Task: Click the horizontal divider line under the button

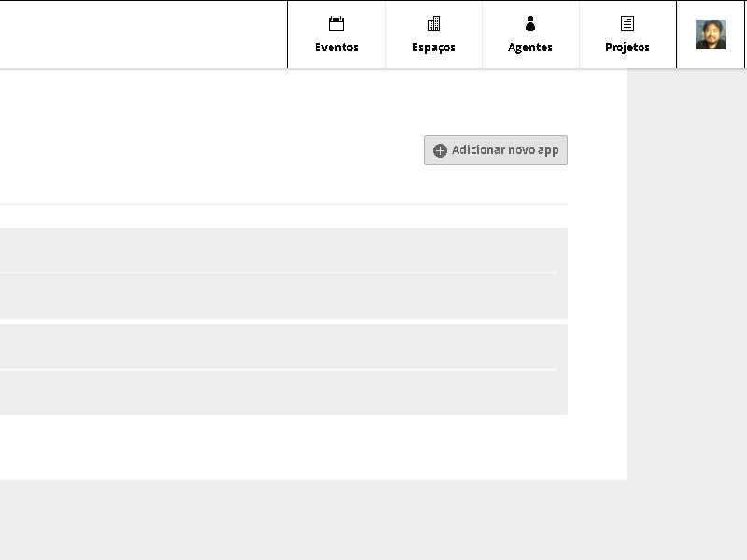Action: tap(280, 204)
